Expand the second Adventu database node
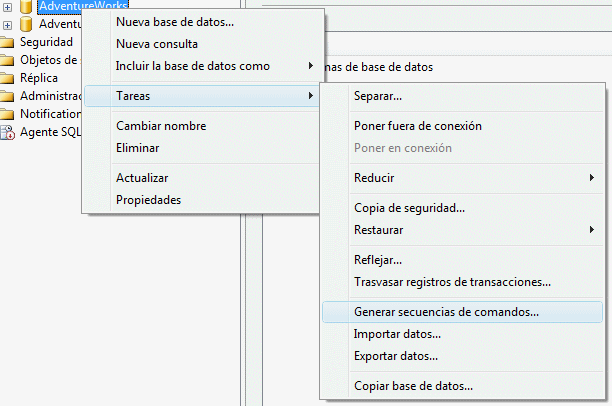Viewport: 612px width, 406px height. [7, 25]
